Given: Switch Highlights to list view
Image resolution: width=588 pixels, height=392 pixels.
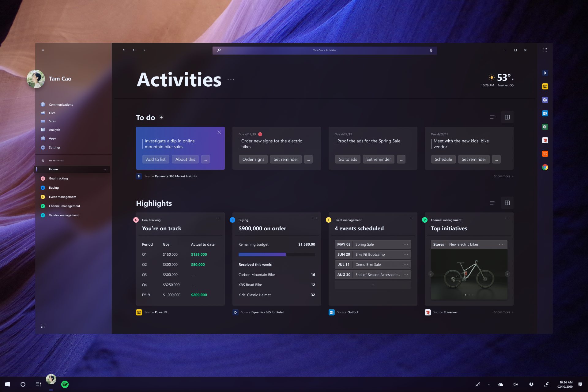Looking at the screenshot, I should tap(493, 203).
